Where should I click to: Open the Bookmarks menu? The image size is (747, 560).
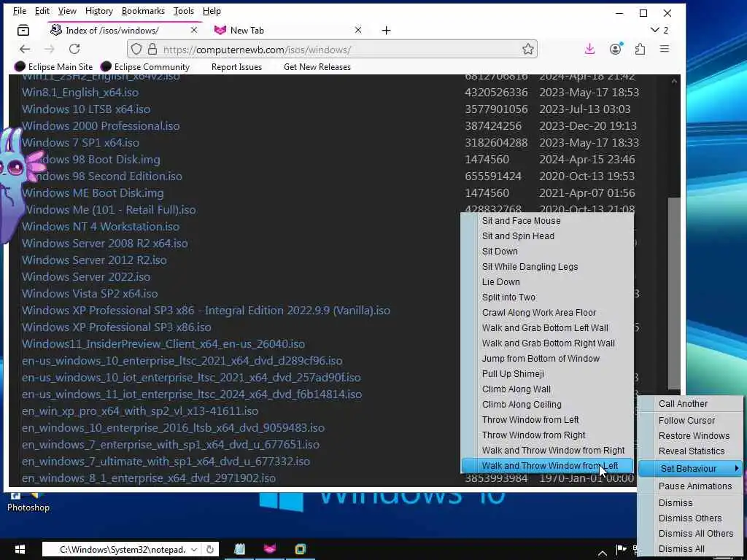(x=143, y=11)
